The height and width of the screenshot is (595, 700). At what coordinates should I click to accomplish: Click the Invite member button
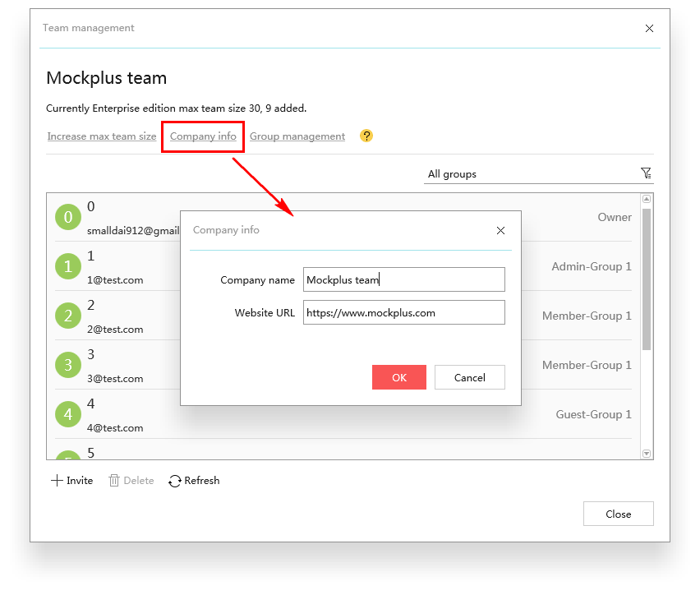(71, 481)
